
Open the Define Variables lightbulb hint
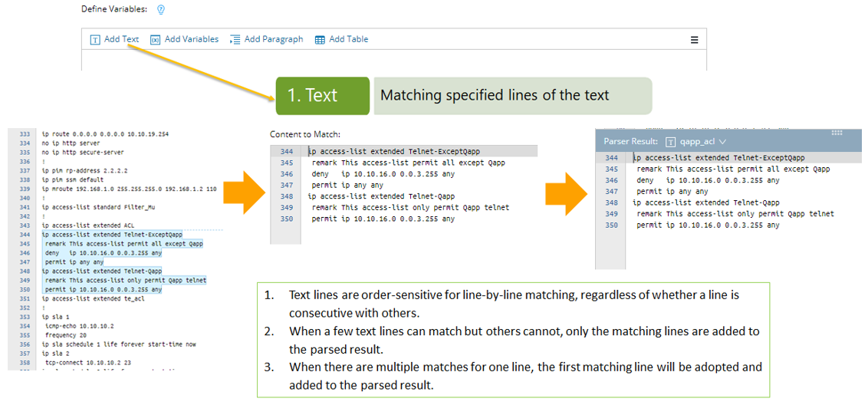point(161,10)
